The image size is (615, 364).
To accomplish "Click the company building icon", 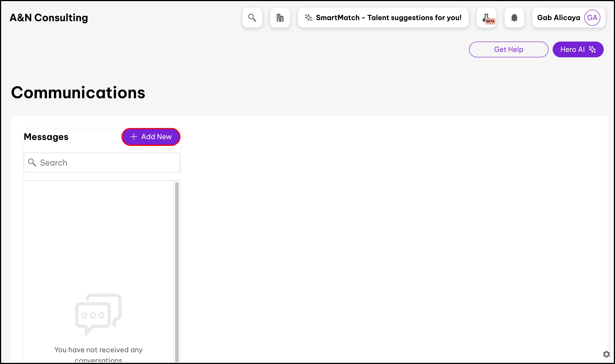I will click(x=280, y=18).
